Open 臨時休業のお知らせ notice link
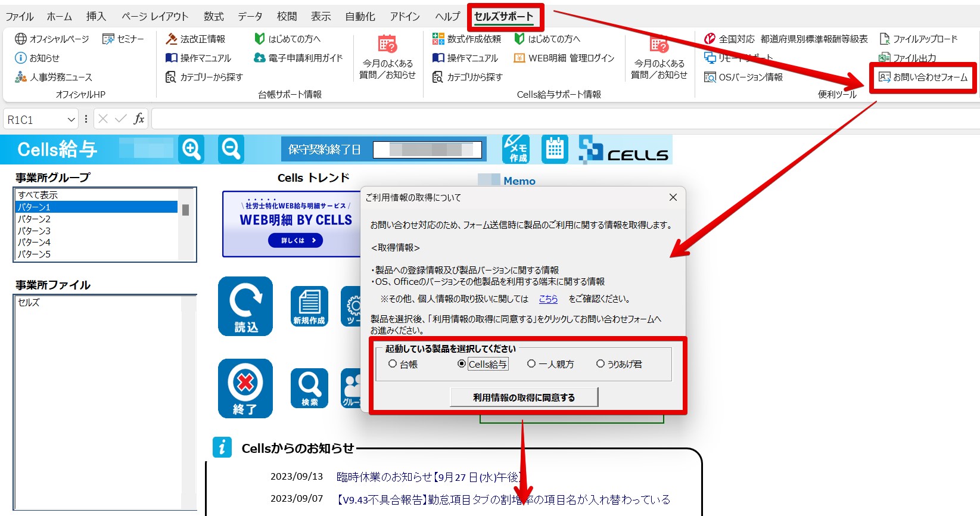Image resolution: width=980 pixels, height=516 pixels. pos(429,477)
